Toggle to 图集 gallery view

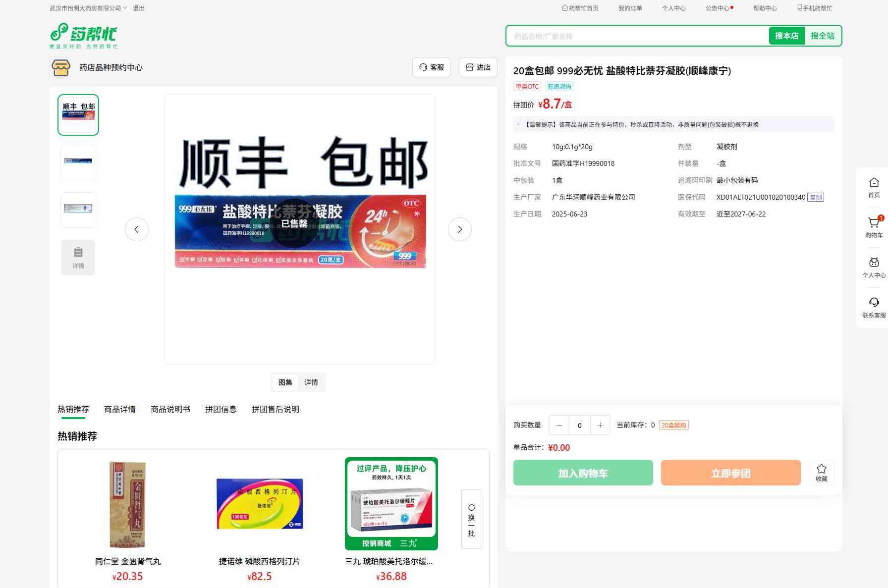[285, 382]
